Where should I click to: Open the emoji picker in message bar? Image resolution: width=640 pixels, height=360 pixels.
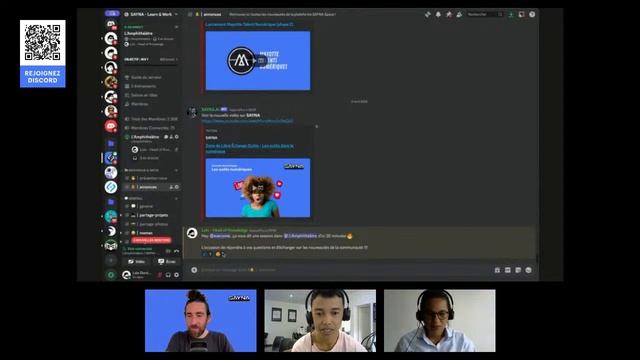click(x=529, y=270)
